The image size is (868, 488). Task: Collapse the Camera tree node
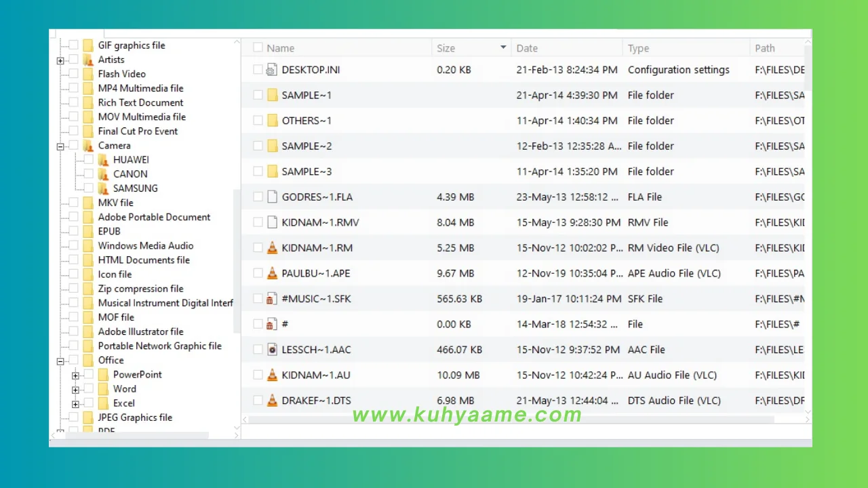[60, 146]
